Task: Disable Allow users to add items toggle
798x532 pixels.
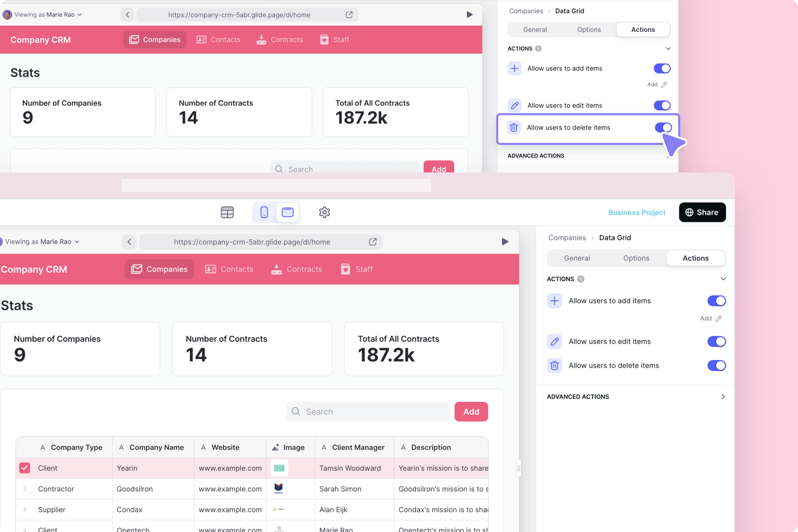Action: (x=716, y=301)
